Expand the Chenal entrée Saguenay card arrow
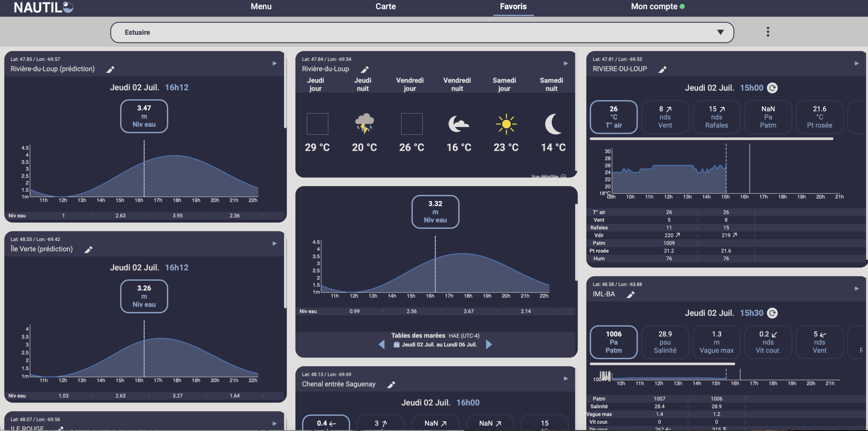The image size is (868, 431). [x=566, y=379]
